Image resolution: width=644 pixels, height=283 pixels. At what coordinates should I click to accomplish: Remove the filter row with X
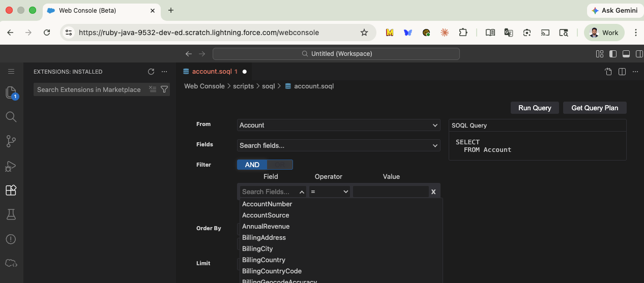click(433, 192)
